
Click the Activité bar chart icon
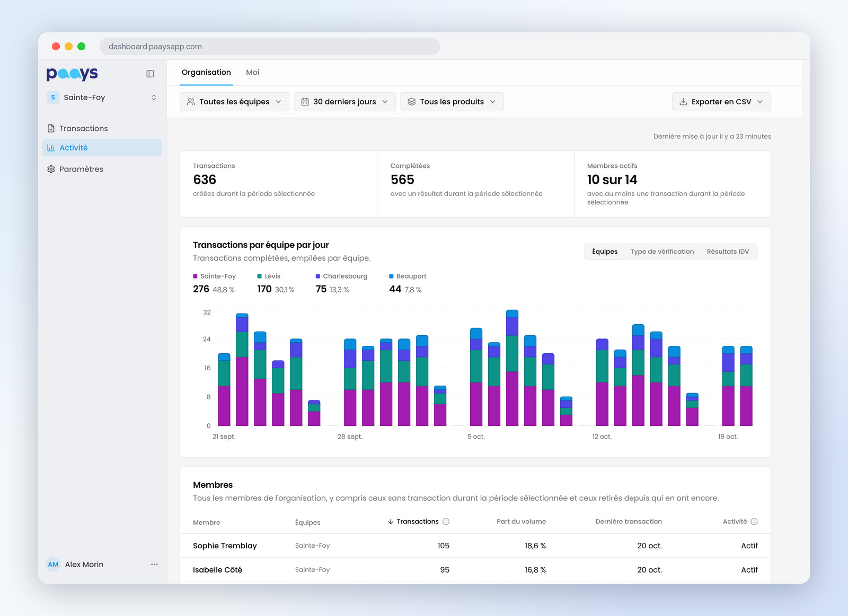pyautogui.click(x=51, y=148)
